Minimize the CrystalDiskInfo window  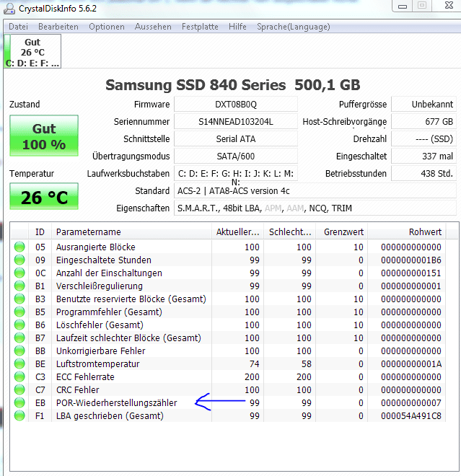point(403,6)
